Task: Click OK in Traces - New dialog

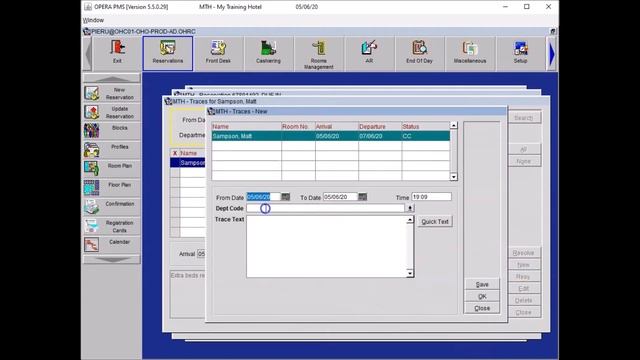Action: [482, 296]
